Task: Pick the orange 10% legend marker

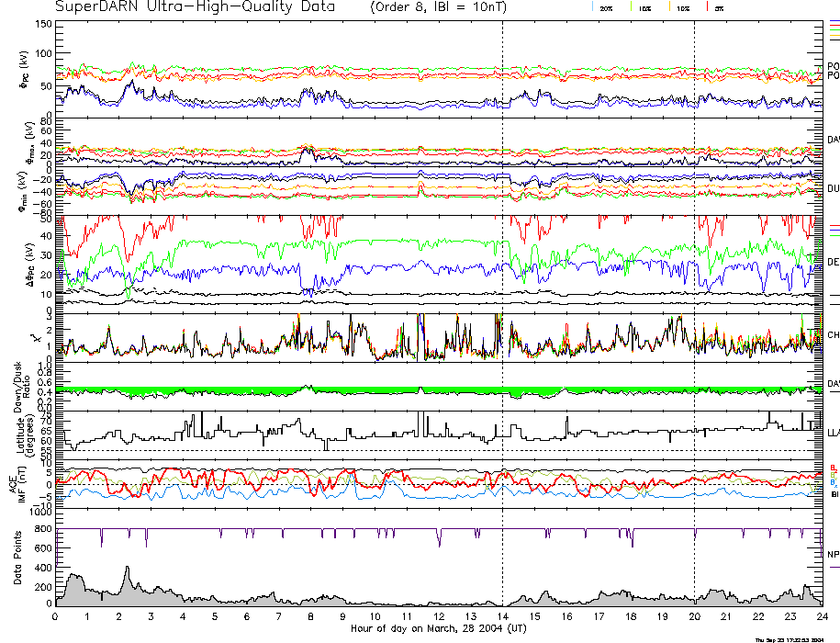Action: pyautogui.click(x=669, y=6)
